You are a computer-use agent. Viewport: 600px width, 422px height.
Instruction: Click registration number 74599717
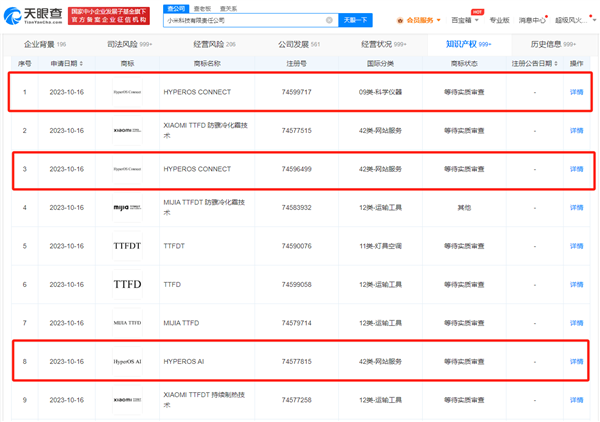(x=297, y=92)
